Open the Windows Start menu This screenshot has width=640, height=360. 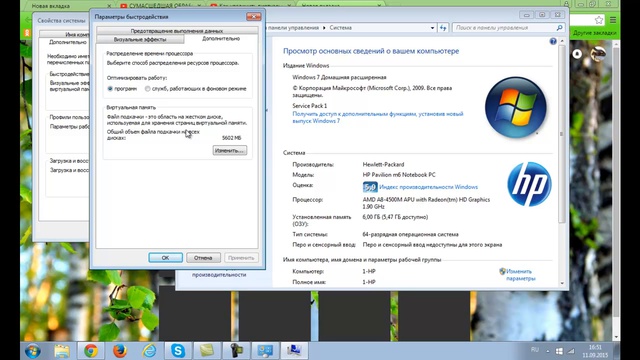(33, 351)
